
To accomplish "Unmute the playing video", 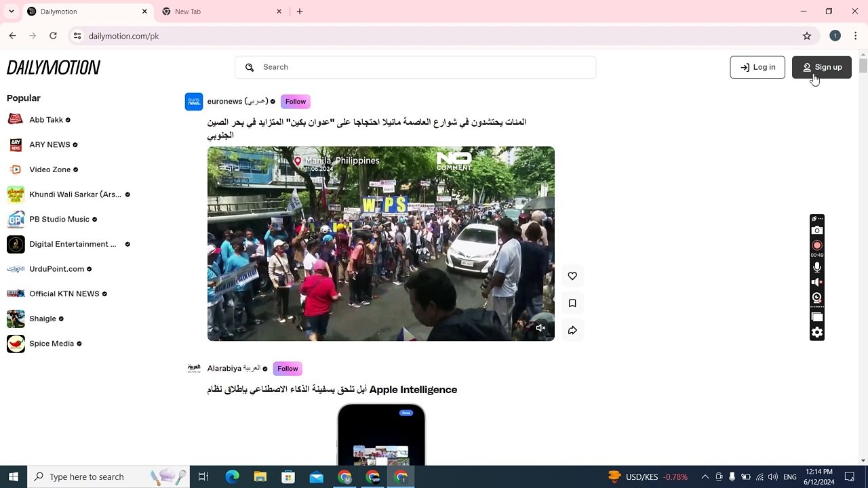I will (x=540, y=328).
